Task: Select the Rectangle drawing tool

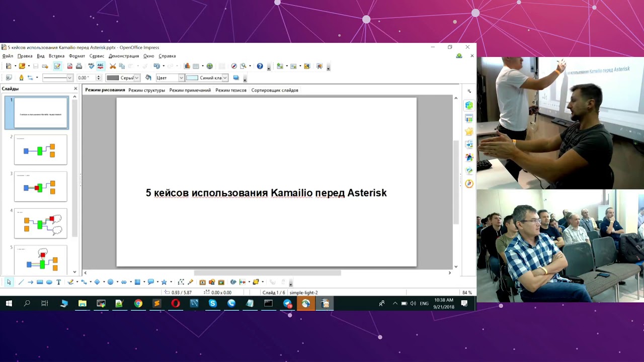Action: click(40, 282)
